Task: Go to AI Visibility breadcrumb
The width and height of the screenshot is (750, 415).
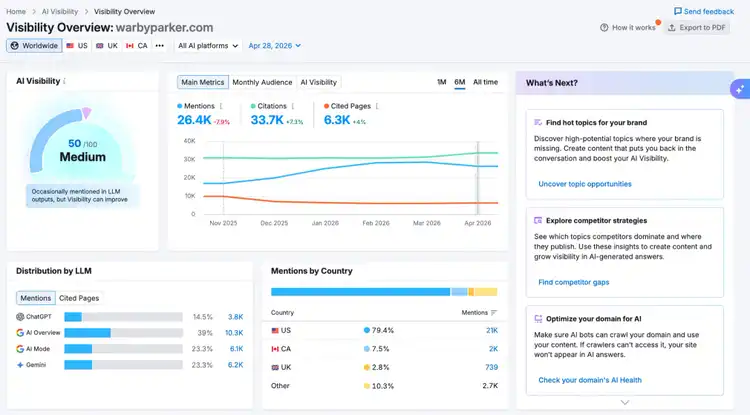Action: coord(60,11)
